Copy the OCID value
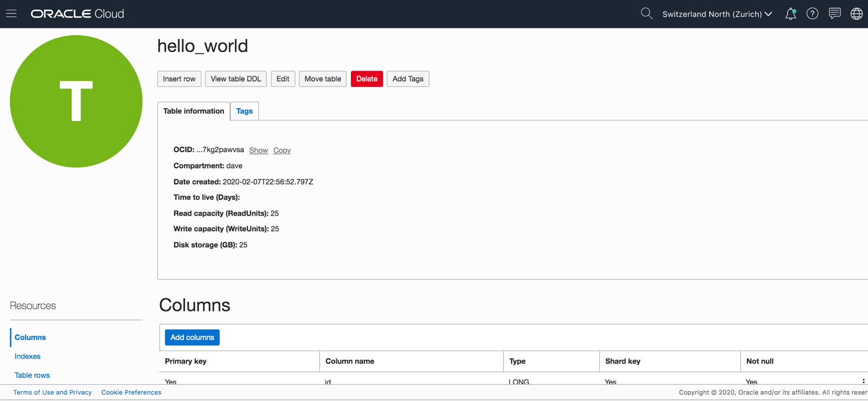This screenshot has width=868, height=401. coord(282,150)
